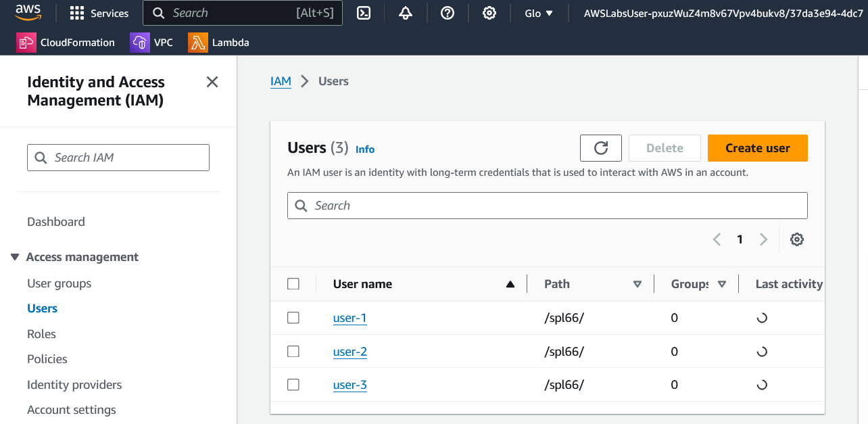Refresh the Users list
Screen dimensions: 868x424
(600, 147)
